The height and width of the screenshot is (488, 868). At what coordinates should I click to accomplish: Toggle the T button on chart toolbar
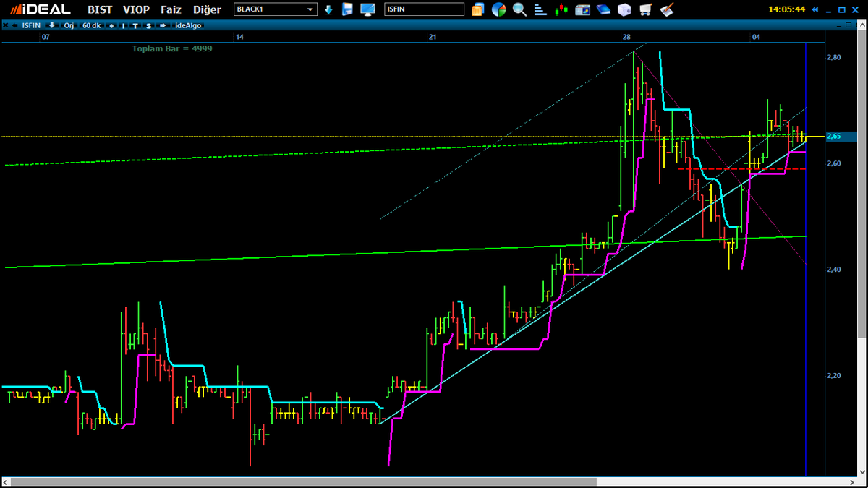click(x=136, y=25)
